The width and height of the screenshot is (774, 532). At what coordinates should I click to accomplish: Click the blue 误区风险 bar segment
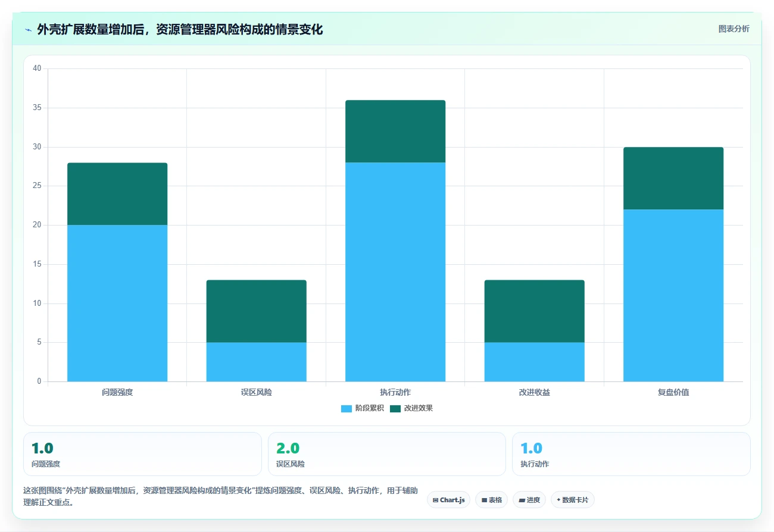click(x=256, y=362)
